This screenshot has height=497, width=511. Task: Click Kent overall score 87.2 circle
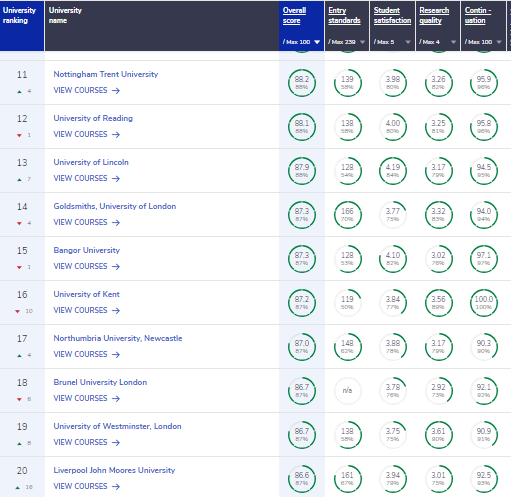(x=302, y=303)
